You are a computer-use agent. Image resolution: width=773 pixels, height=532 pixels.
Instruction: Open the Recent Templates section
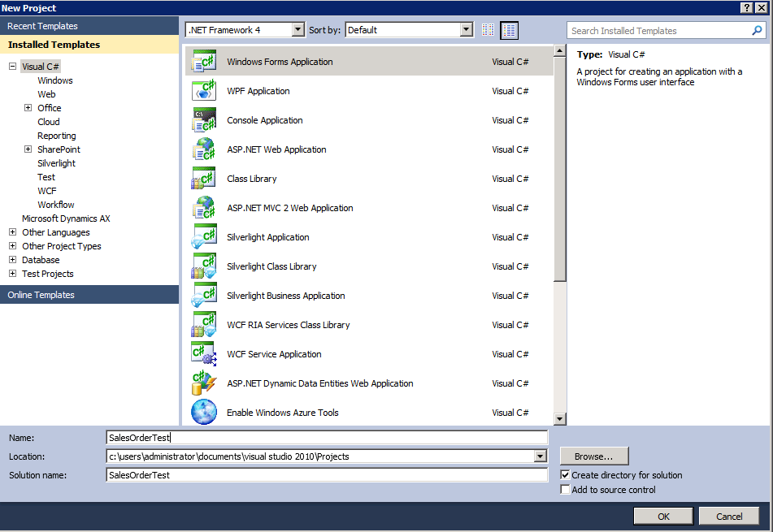pyautogui.click(x=43, y=26)
